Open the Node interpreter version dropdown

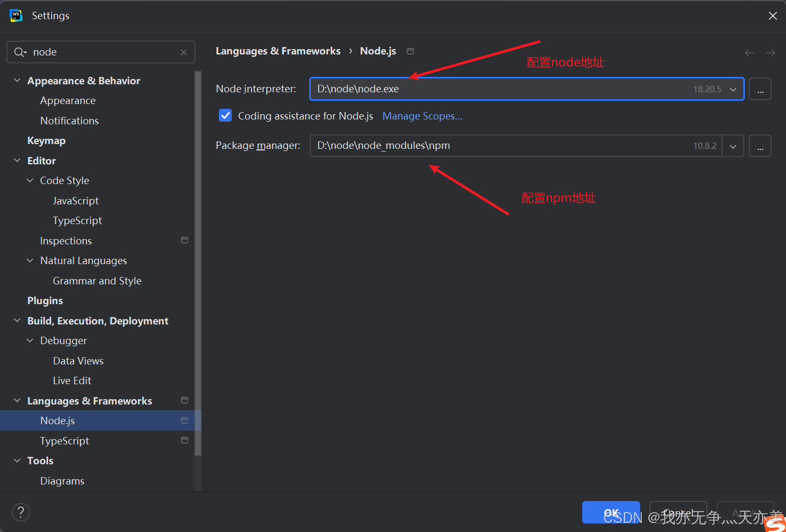click(x=732, y=89)
